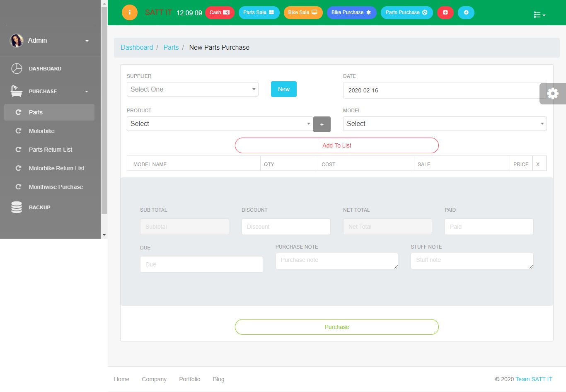Image resolution: width=566 pixels, height=392 pixels.
Task: Click the Stuff note text area
Action: (x=472, y=261)
